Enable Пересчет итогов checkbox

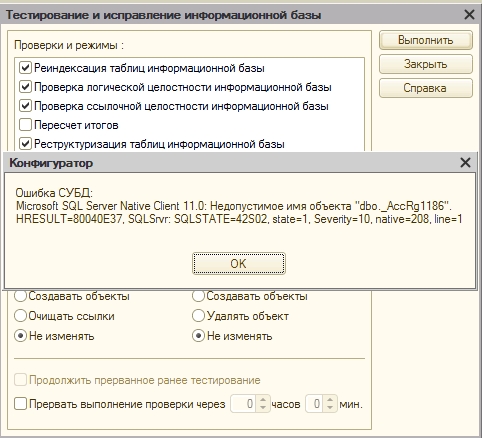[x=25, y=125]
